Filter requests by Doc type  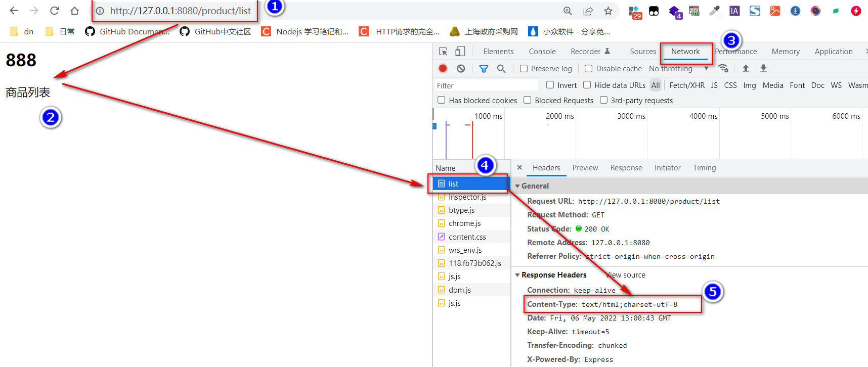pyautogui.click(x=817, y=85)
